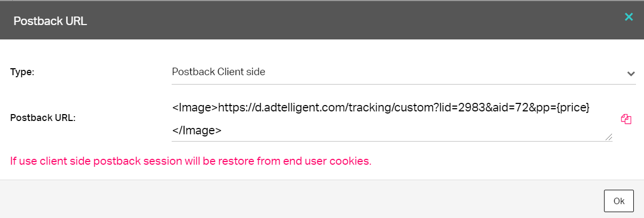This screenshot has width=644, height=218.
Task: Click the dark dialog header bar
Action: (322, 20)
